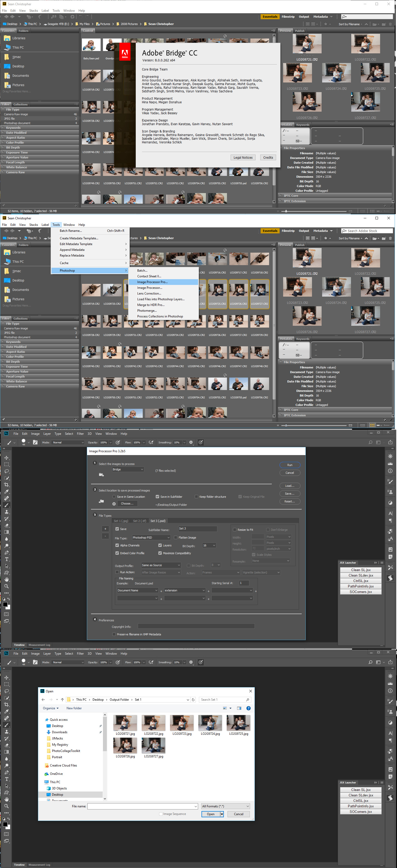The image size is (397, 868).
Task: Enable Flatten Image checkbox
Action: tap(175, 538)
